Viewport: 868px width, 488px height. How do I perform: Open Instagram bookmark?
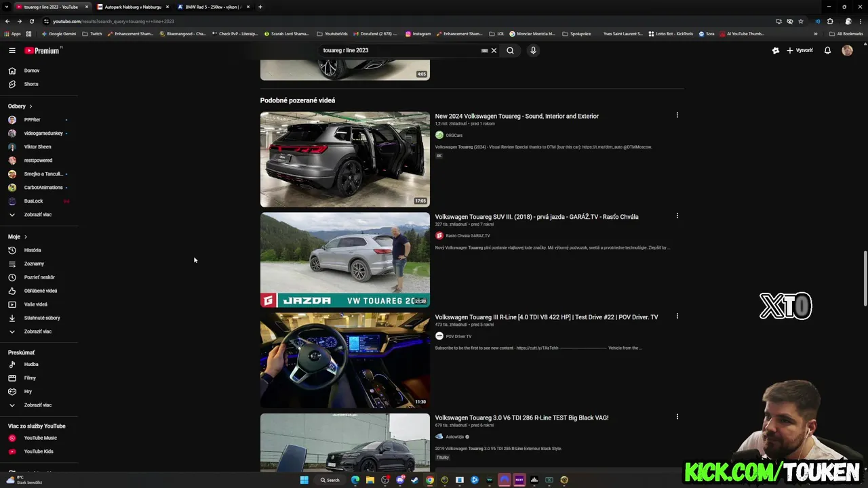[x=418, y=34]
